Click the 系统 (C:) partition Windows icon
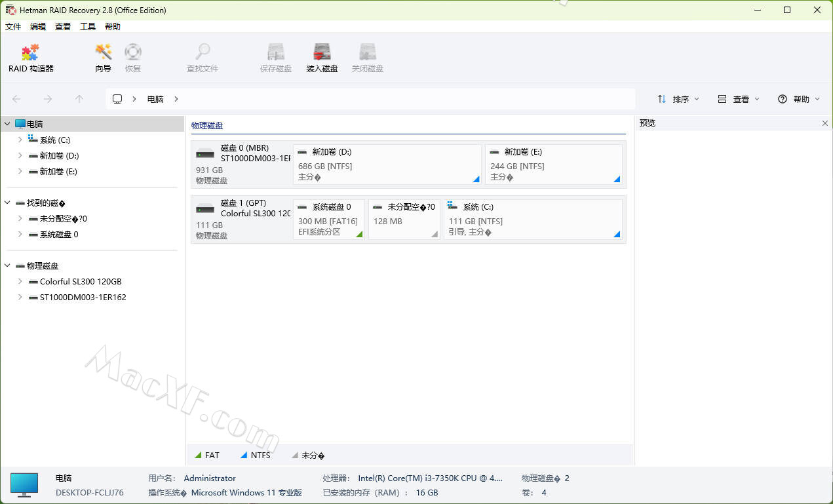Viewport: 833px width, 504px height. point(453,206)
